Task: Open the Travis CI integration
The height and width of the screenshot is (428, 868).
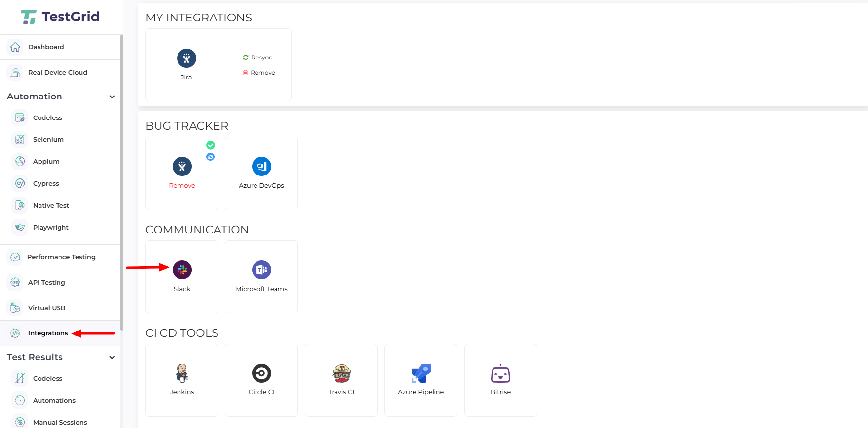Action: [341, 373]
